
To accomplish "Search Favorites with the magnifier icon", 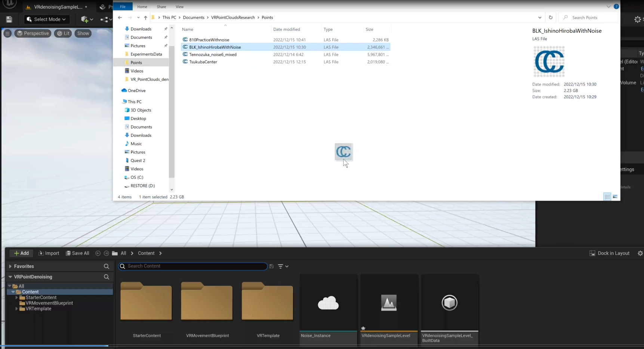I will pos(107,266).
